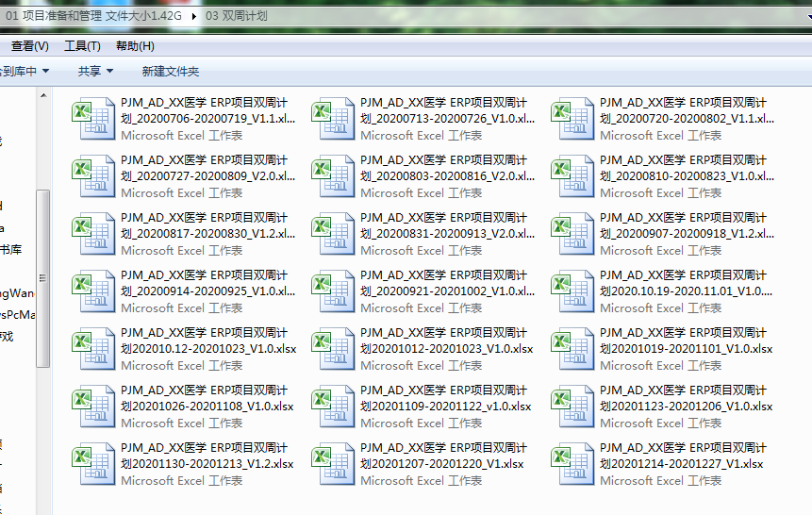Open the 查看(V) menu
Viewport: 812px width, 515px height.
[30, 46]
